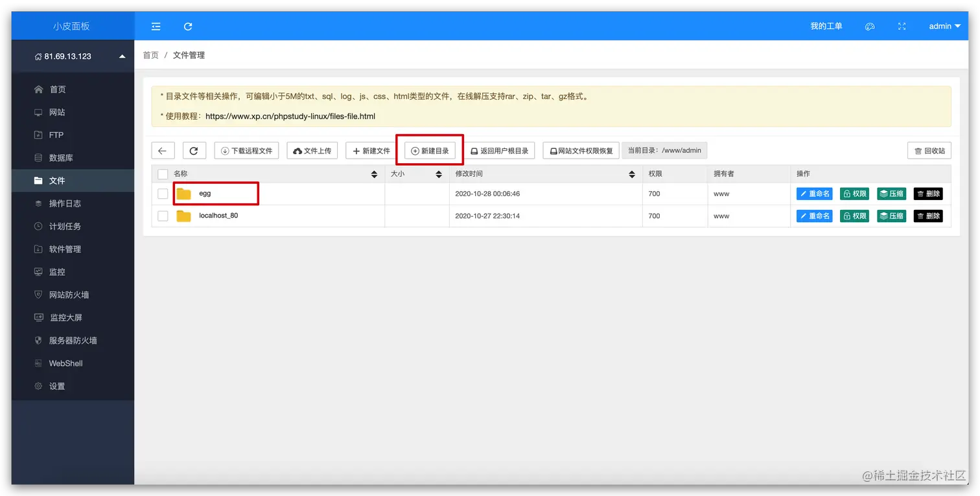Open FTP in the sidebar menu
The width and height of the screenshot is (980, 496).
pyautogui.click(x=73, y=135)
